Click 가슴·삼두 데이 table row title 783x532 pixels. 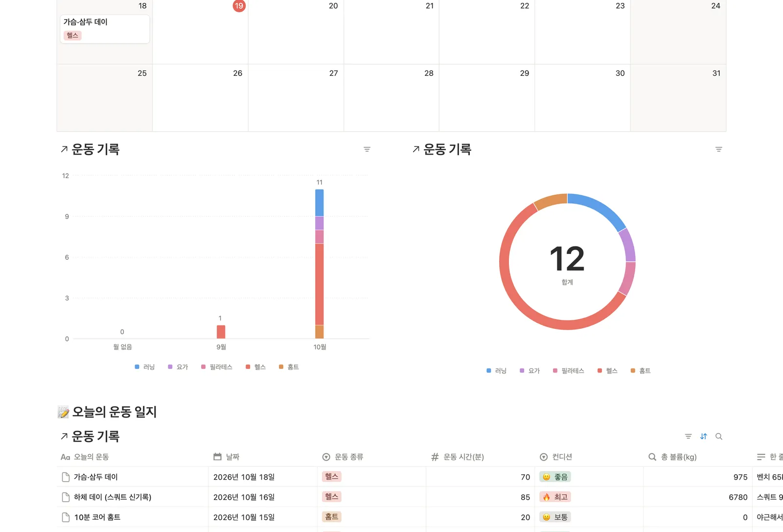(x=96, y=477)
